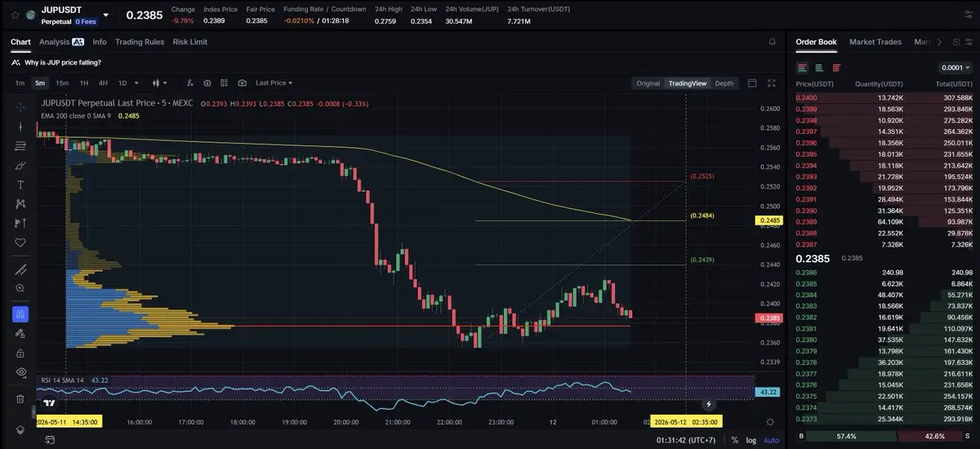Show only bids in the order book

coord(819,68)
